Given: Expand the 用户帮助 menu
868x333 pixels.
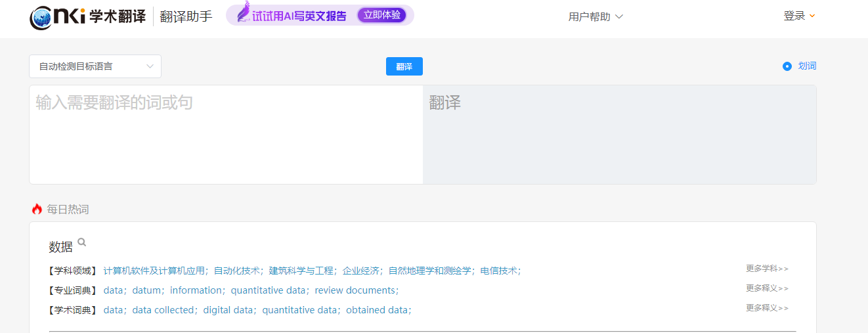Looking at the screenshot, I should (x=596, y=17).
